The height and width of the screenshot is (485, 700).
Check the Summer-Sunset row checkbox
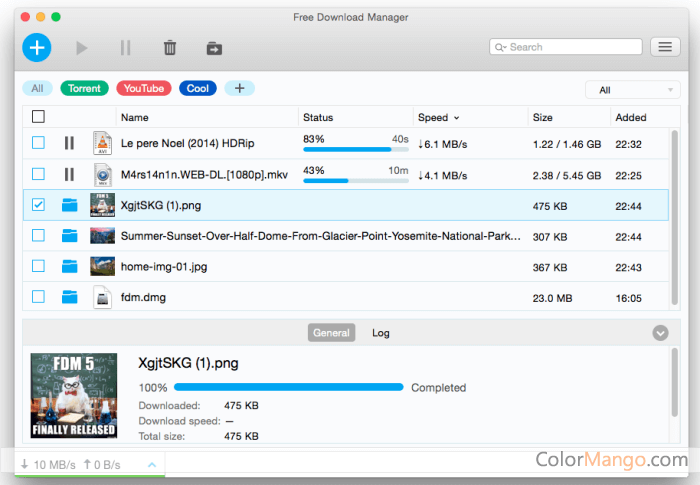pyautogui.click(x=38, y=235)
